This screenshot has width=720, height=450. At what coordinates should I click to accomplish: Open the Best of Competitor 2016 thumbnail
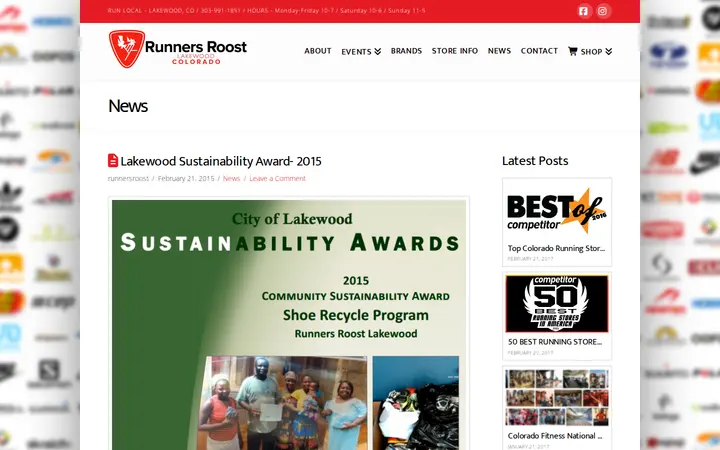557,210
